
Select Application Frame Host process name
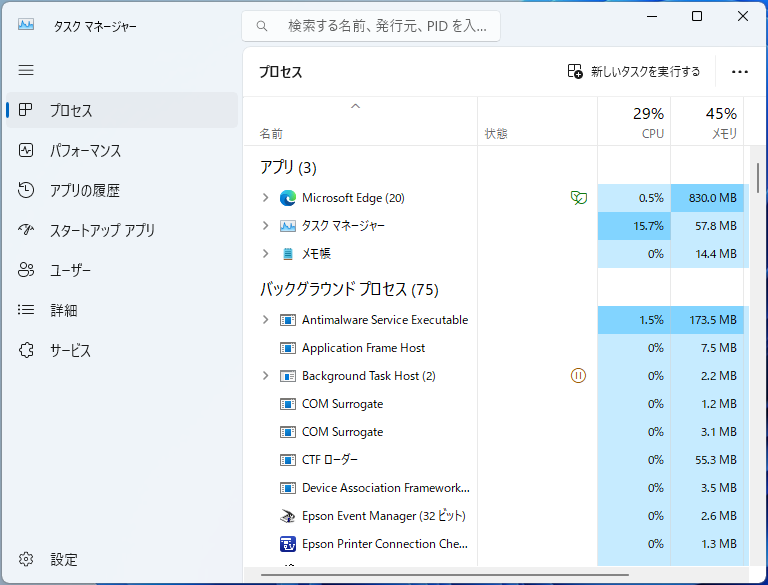pyautogui.click(x=363, y=348)
